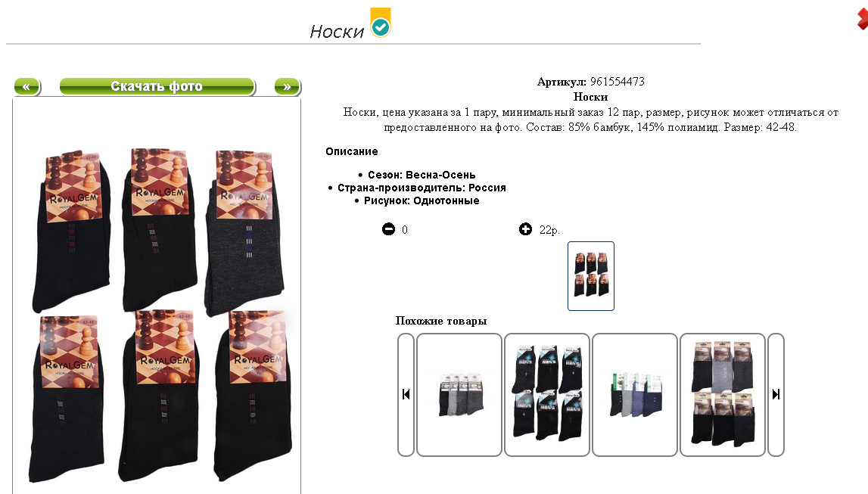Open first similar product with gray socks
This screenshot has width=868, height=494.
pyautogui.click(x=459, y=395)
